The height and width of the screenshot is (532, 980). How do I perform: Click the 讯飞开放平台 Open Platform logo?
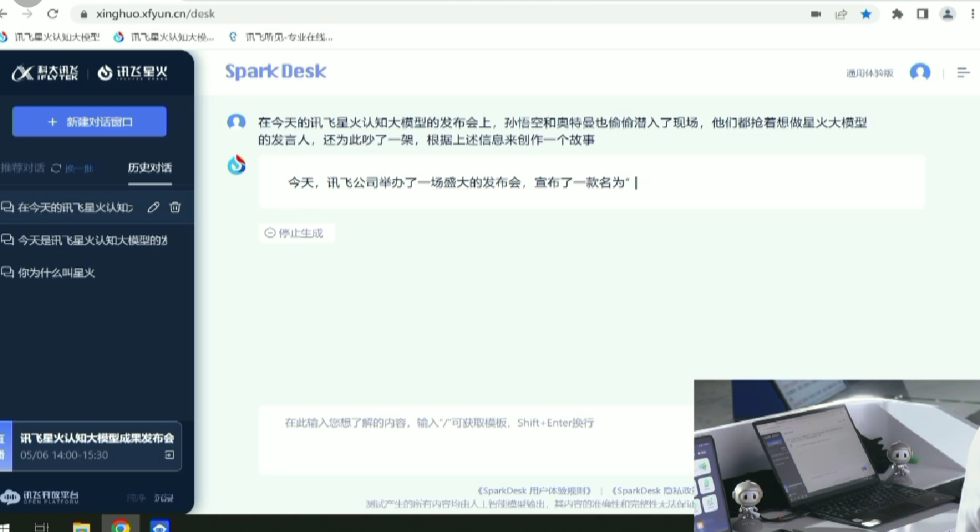[x=40, y=497]
